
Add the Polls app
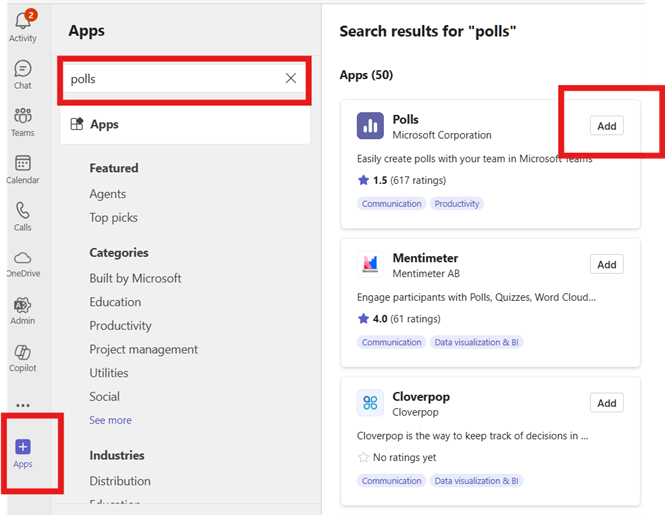606,126
